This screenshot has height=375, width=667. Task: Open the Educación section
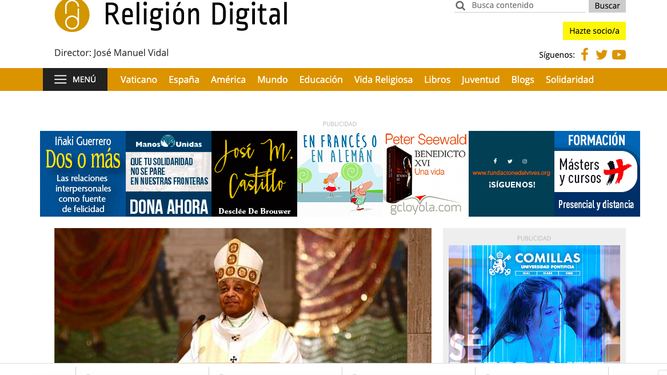[321, 80]
